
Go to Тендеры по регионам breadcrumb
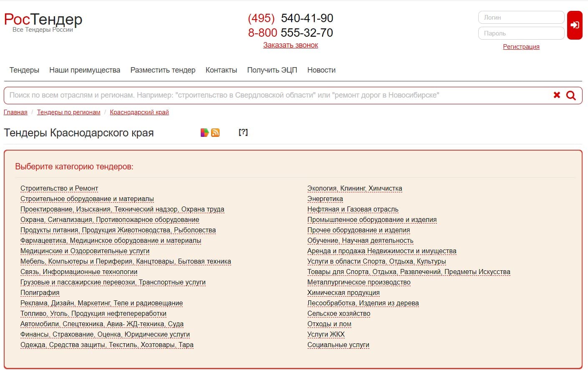pos(68,112)
